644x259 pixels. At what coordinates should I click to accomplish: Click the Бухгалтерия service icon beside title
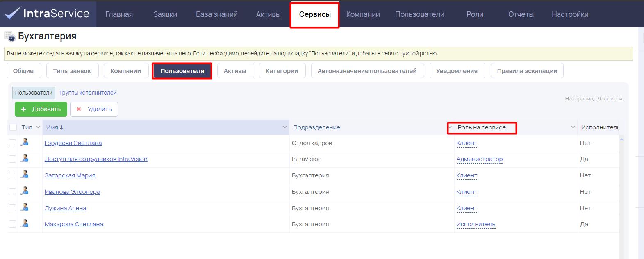pos(10,36)
